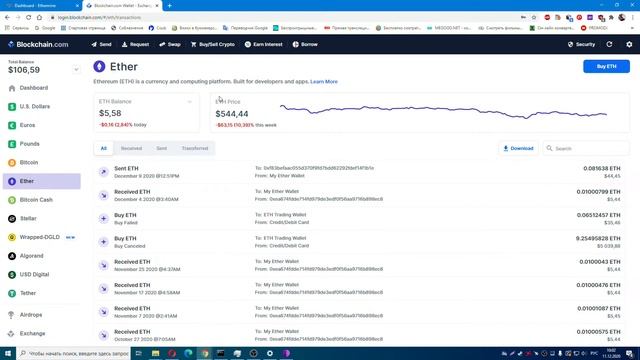Image resolution: width=640 pixels, height=360 pixels.
Task: Bookmark this page with star icon
Action: 534,18
